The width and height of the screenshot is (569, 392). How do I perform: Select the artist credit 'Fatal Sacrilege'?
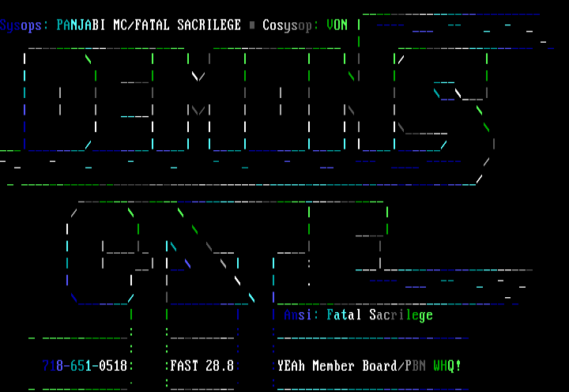tap(380, 315)
